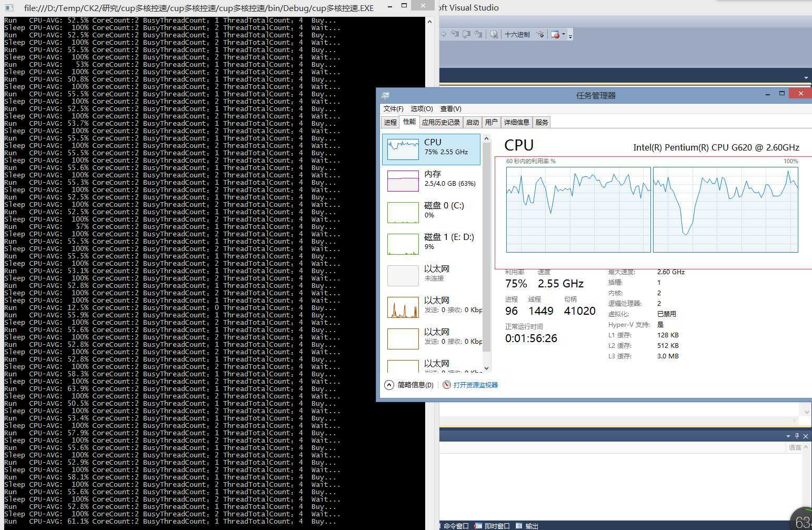This screenshot has height=530, width=812.
Task: Click the resource list scrollbar thumb
Action: click(486, 247)
